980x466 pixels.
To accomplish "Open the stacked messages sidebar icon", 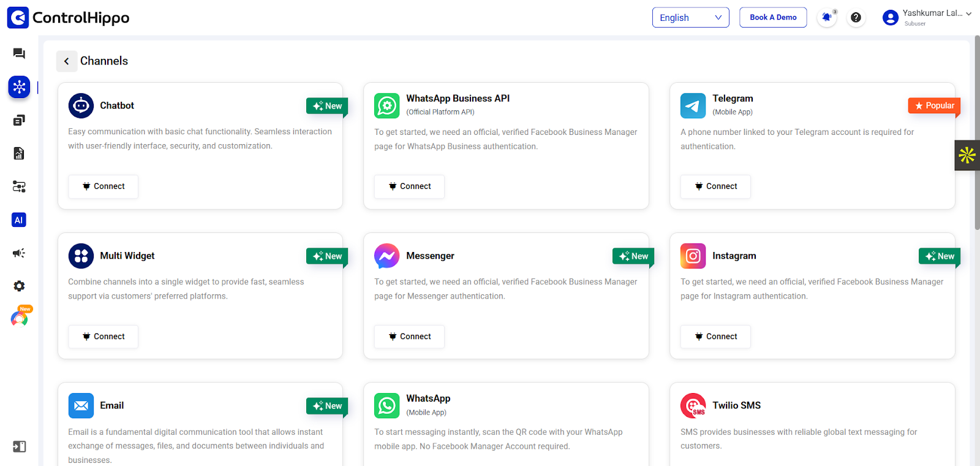I will click(x=19, y=120).
